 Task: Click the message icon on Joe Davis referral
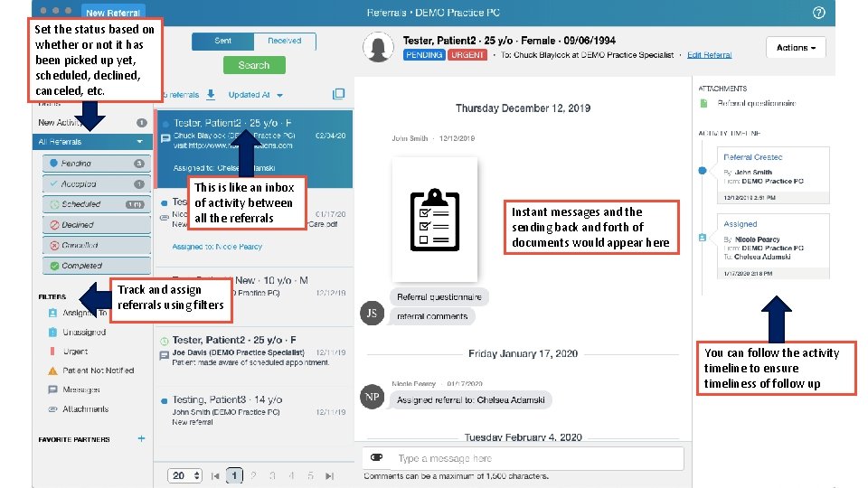(164, 355)
